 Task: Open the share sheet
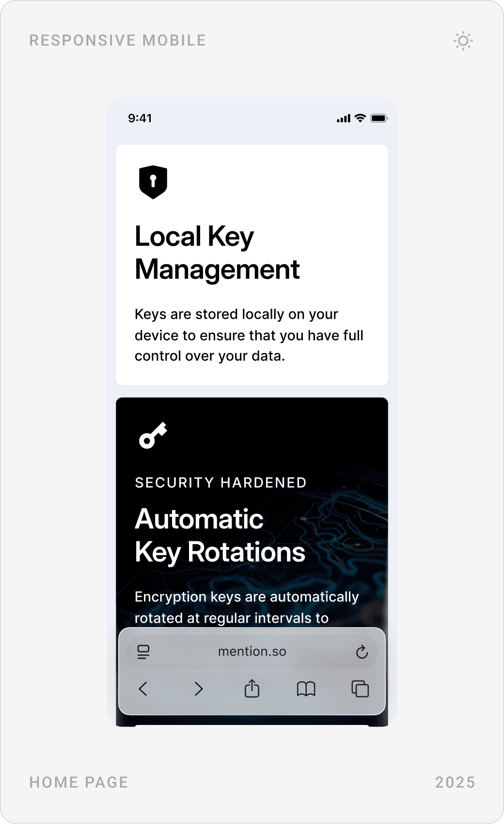pos(252,688)
